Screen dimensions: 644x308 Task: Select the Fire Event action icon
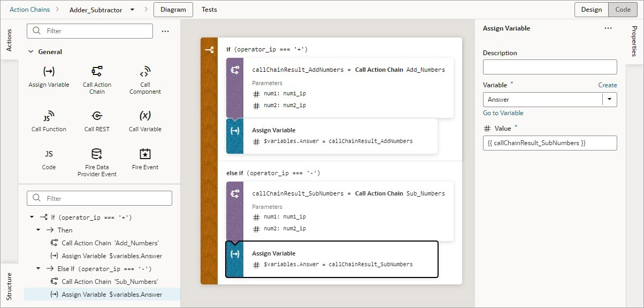(145, 154)
